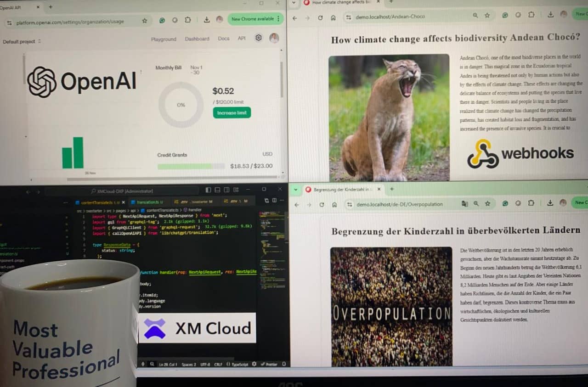Reload the Overpopulation page

[322, 204]
